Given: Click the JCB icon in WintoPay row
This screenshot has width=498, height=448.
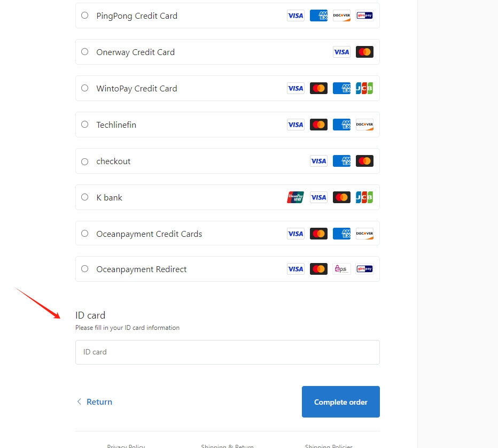Looking at the screenshot, I should pyautogui.click(x=364, y=88).
